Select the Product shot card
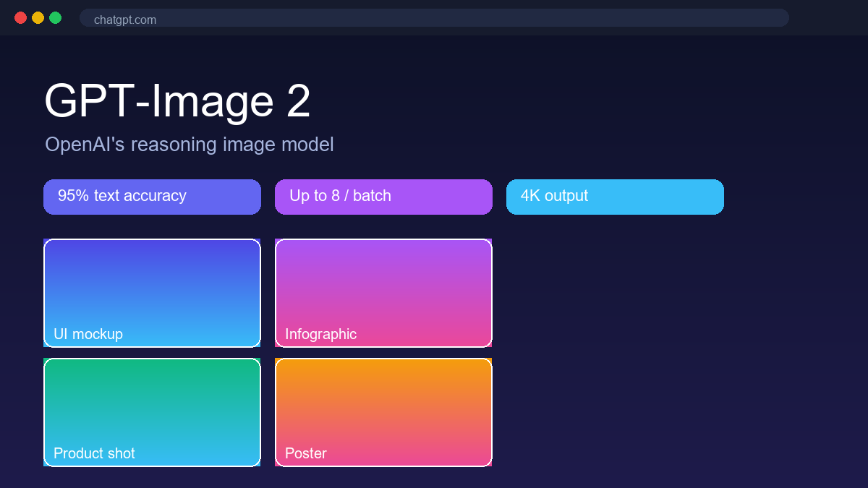The image size is (868, 488). click(152, 412)
